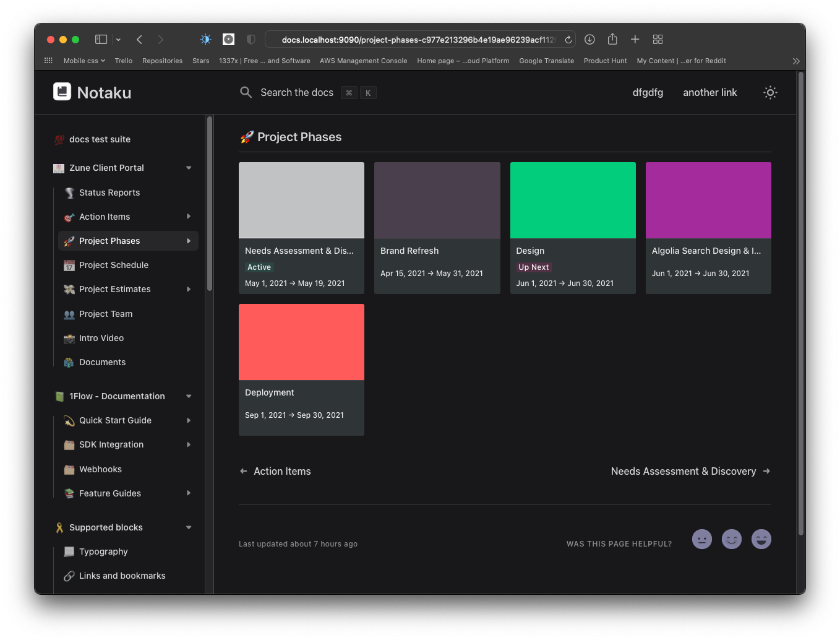Open Safari sidebar toggle button
This screenshot has width=840, height=640.
tap(101, 40)
